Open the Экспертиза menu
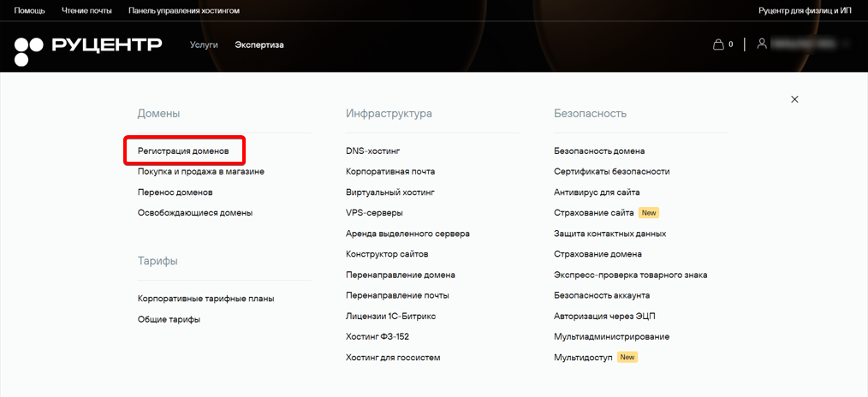868x397 pixels. [x=259, y=44]
